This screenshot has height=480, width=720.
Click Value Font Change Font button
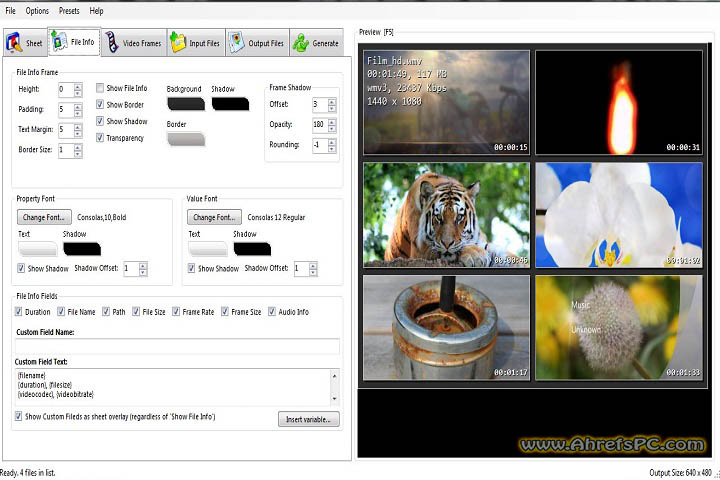click(x=214, y=217)
